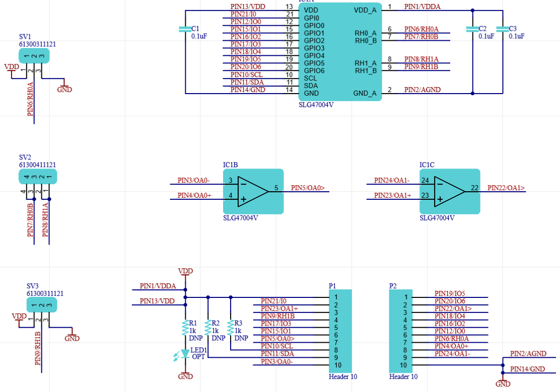Select the PIN2/AGND net label beside P2

point(528,354)
